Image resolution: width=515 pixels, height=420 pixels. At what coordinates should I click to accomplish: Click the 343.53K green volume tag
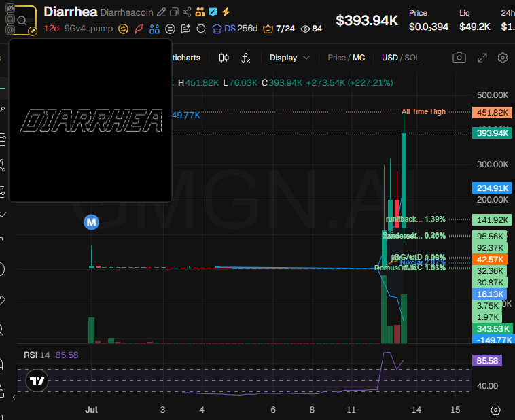click(492, 328)
